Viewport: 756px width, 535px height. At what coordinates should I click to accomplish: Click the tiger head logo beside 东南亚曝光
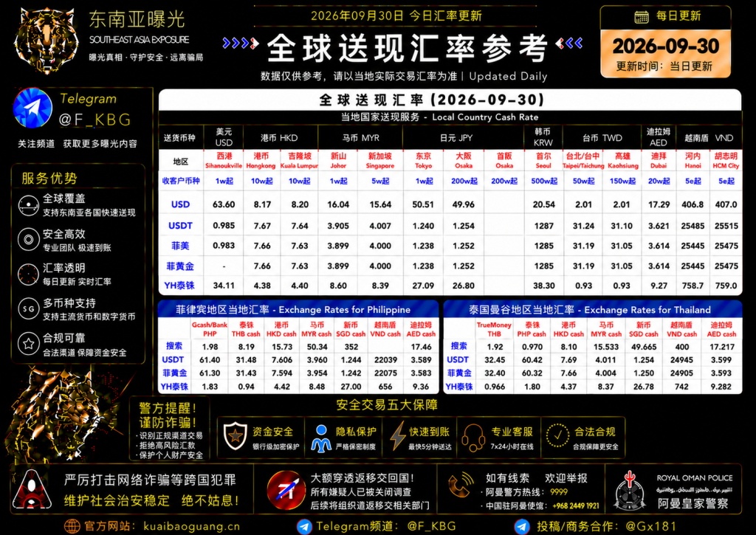point(47,40)
